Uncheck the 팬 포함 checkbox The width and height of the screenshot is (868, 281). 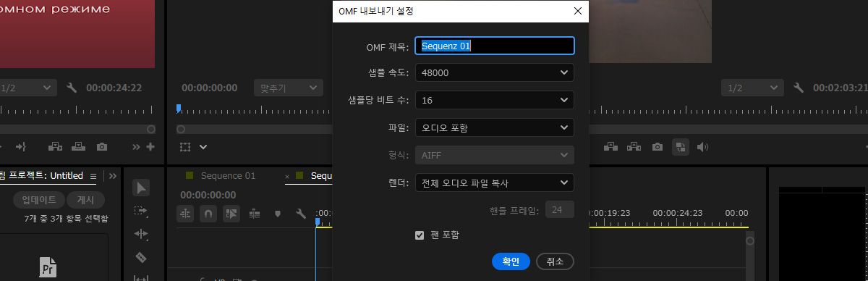(420, 235)
